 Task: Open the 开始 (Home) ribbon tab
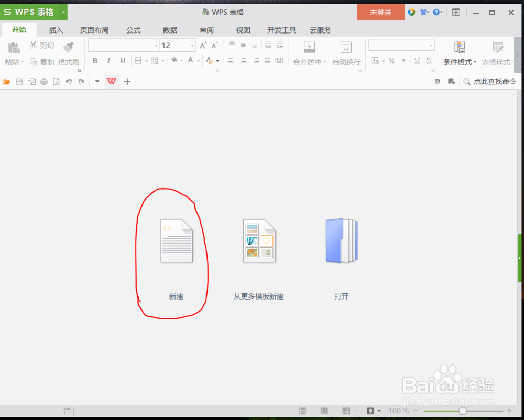point(19,30)
